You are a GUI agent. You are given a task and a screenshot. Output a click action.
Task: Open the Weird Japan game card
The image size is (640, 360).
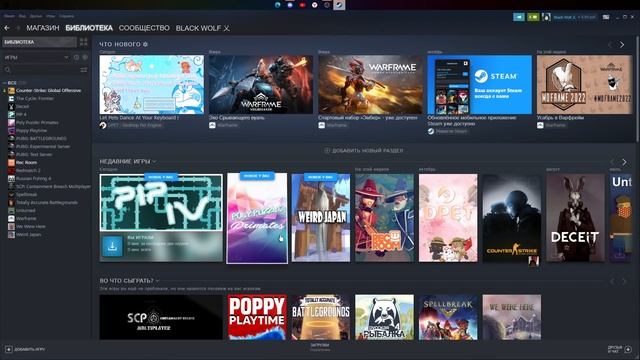pyautogui.click(x=321, y=218)
